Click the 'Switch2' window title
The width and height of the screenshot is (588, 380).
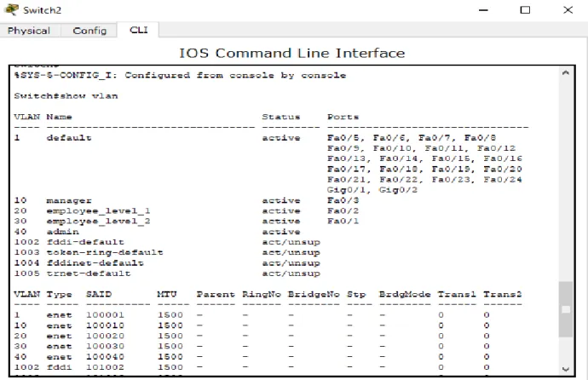[x=42, y=10]
